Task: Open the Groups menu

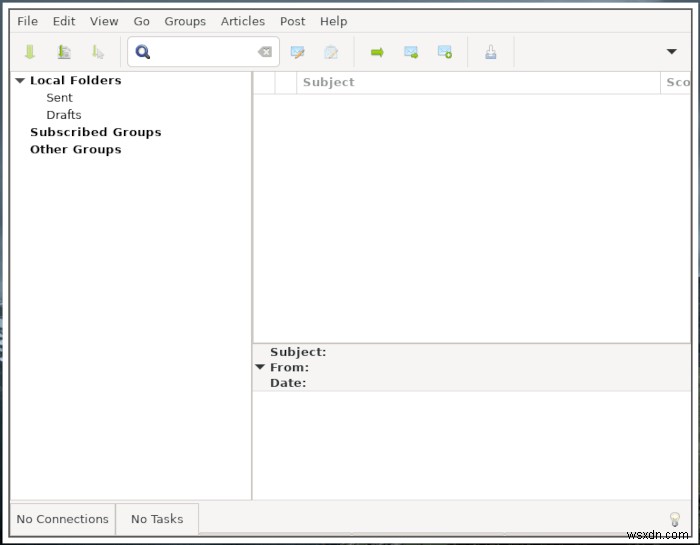Action: tap(185, 21)
